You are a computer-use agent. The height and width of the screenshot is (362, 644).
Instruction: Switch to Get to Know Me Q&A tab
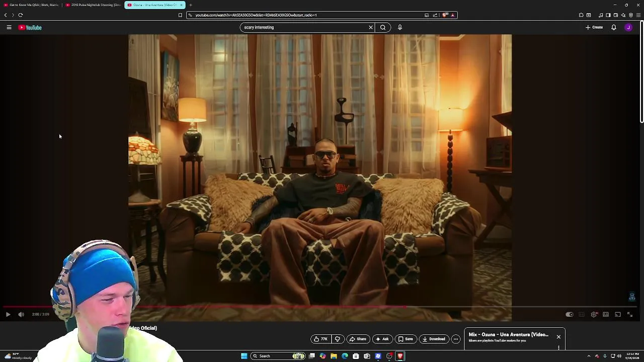[31, 5]
